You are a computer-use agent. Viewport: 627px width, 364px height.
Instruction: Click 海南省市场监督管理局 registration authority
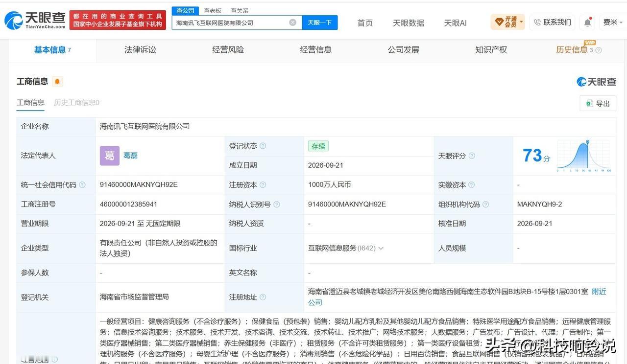pyautogui.click(x=134, y=297)
